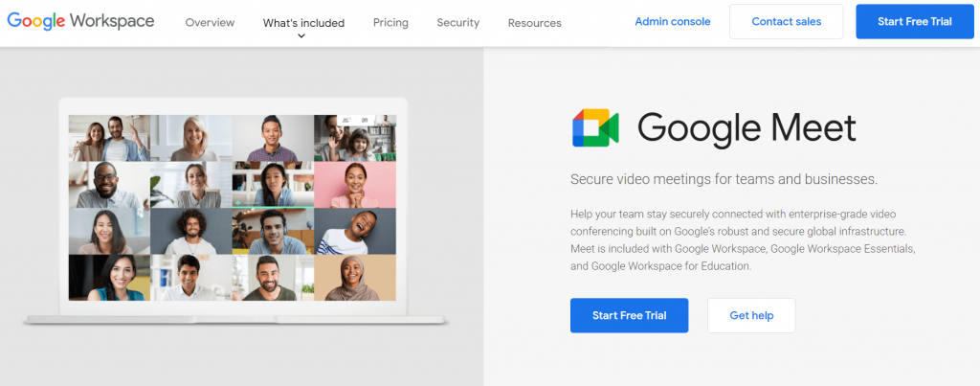Open the Pricing page link

390,23
